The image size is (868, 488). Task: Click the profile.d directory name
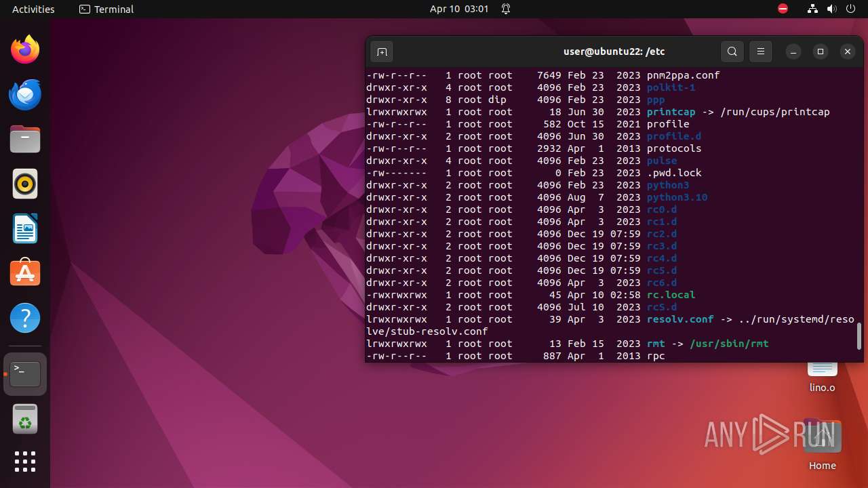click(674, 136)
